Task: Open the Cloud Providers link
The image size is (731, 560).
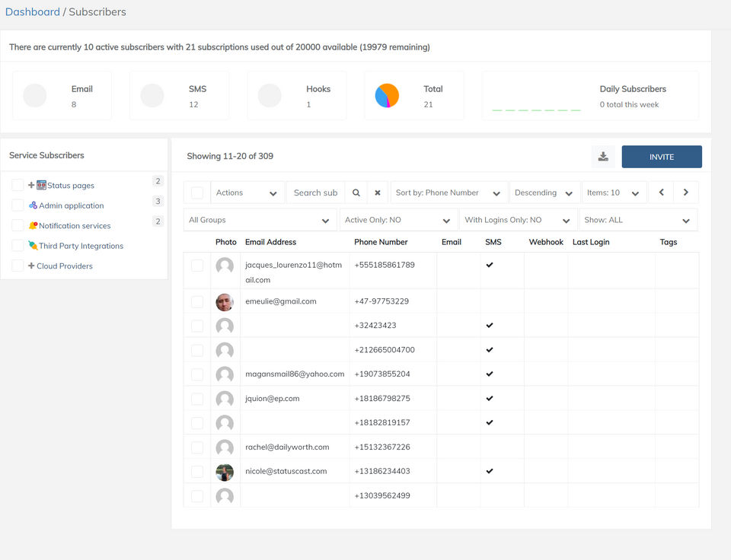Action: coord(65,266)
